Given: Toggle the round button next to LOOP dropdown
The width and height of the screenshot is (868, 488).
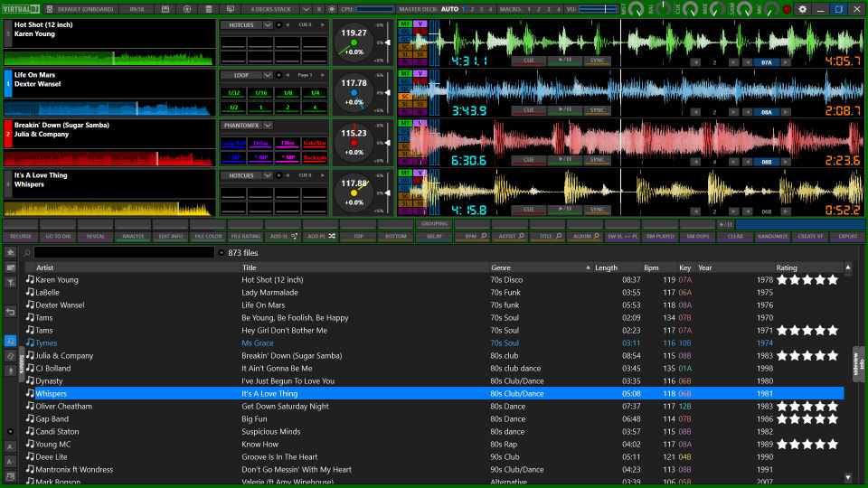Looking at the screenshot, I should (279, 75).
